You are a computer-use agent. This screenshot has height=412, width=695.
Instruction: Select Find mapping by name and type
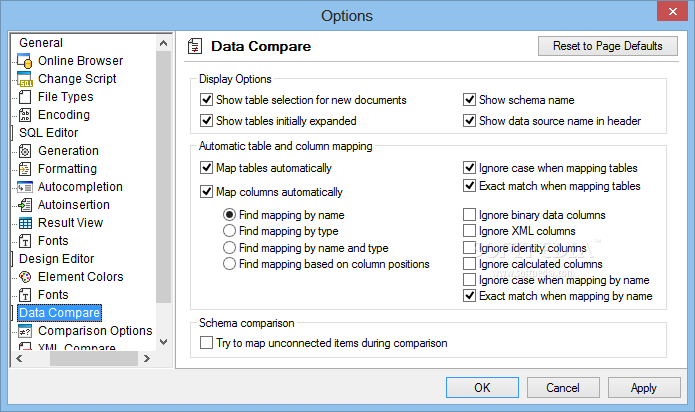[229, 248]
